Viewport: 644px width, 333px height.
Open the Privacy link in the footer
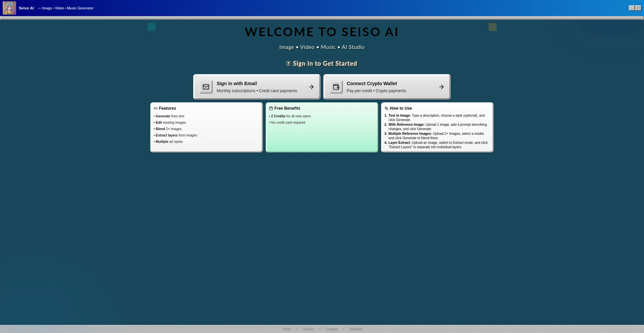pos(308,329)
